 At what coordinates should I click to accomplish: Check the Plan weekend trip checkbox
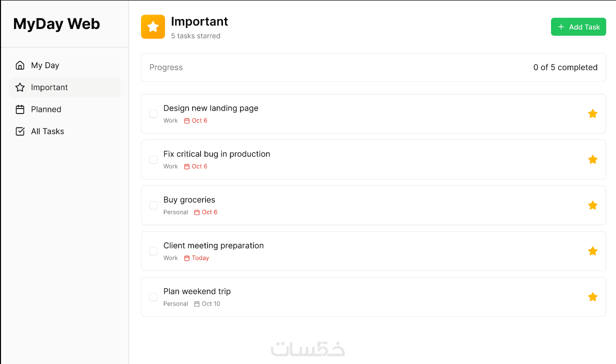[x=153, y=297]
